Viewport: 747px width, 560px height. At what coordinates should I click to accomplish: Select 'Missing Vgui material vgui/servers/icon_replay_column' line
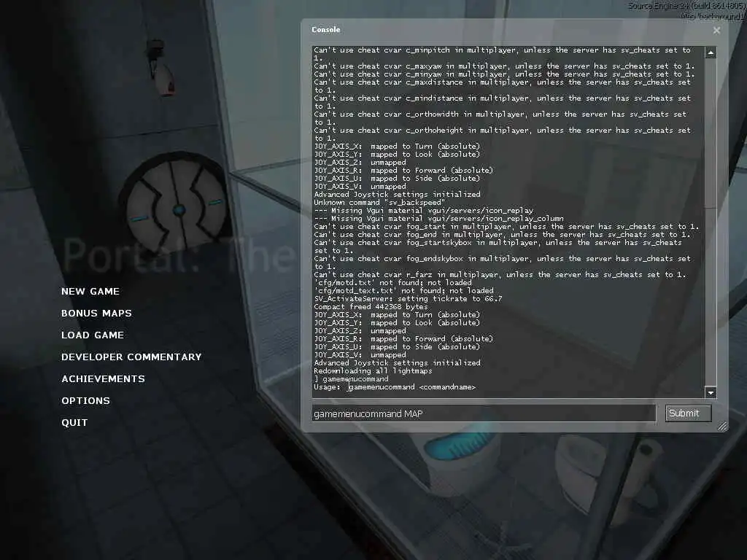click(438, 219)
